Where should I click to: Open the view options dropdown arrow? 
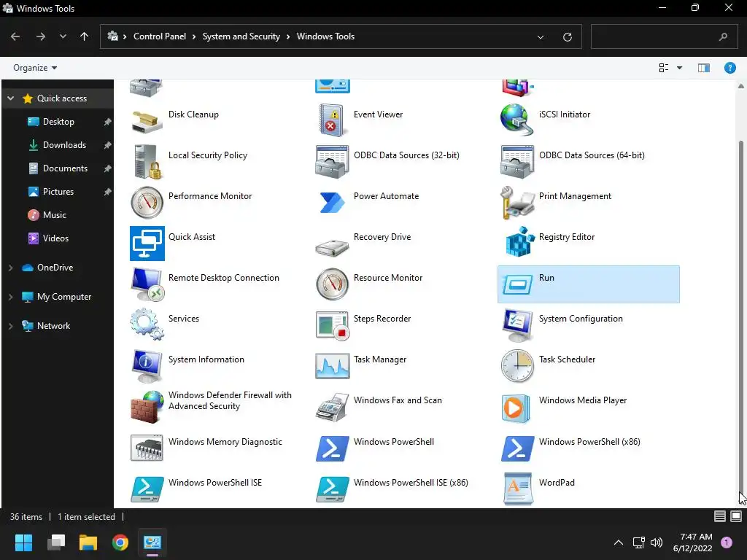(679, 68)
